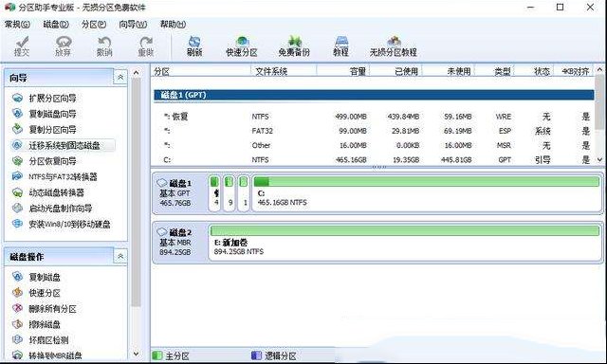Image resolution: width=607 pixels, height=364 pixels.
Task: Choose 删除所有分区 under disk operations
Action: point(52,309)
